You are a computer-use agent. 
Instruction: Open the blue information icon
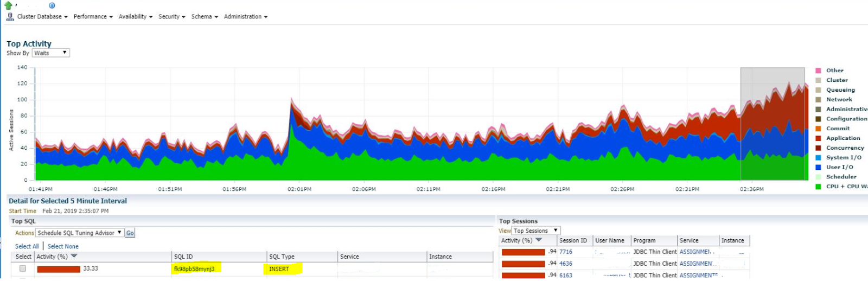tap(52, 5)
